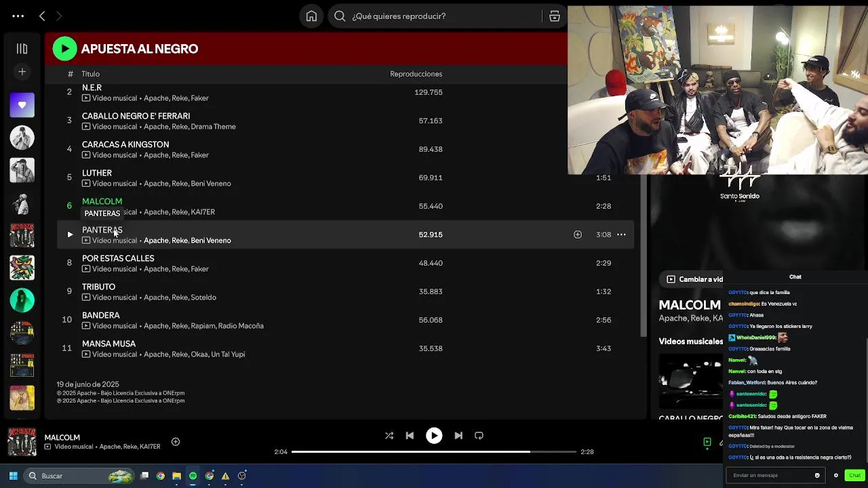This screenshot has height=488, width=868.
Task: Sort by the Reproducciones column header
Action: [x=416, y=74]
